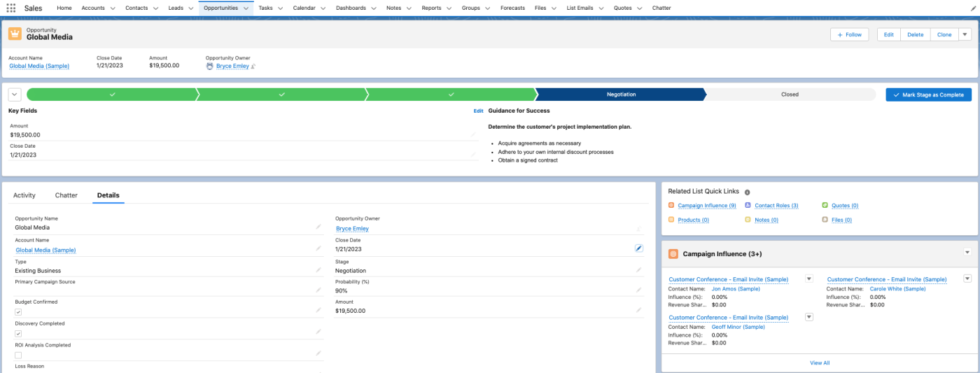Click the Opportunity crown icon

tap(15, 34)
